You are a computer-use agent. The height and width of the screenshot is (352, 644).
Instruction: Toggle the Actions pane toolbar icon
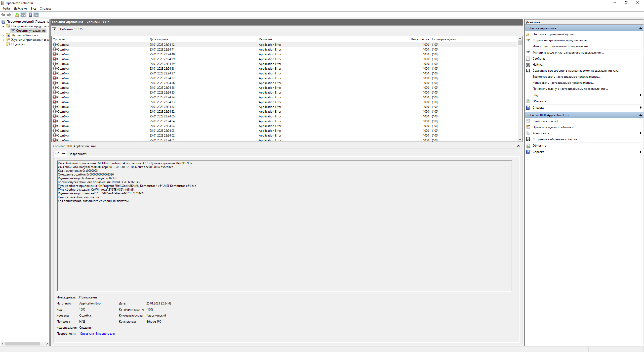[36, 15]
